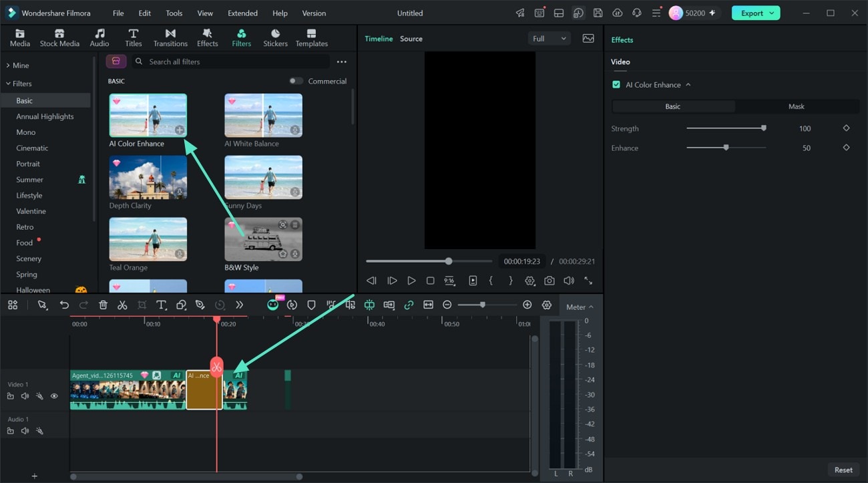Screen dimensions: 868x483
Task: Open the Titles library
Action: [x=134, y=38]
